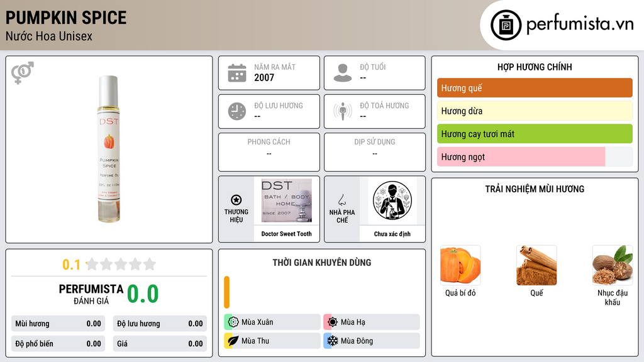Select the Mùa Thu season button
This screenshot has width=644, height=362.
click(272, 341)
